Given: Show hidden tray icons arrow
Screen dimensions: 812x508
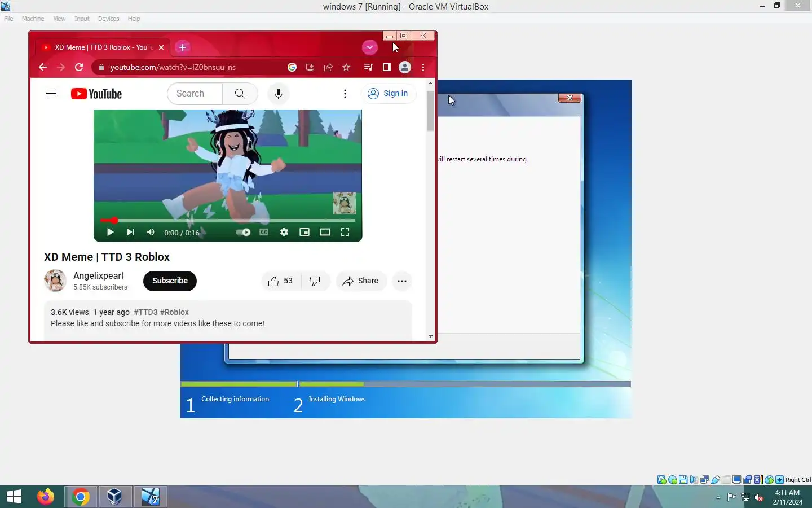Looking at the screenshot, I should 718,497.
